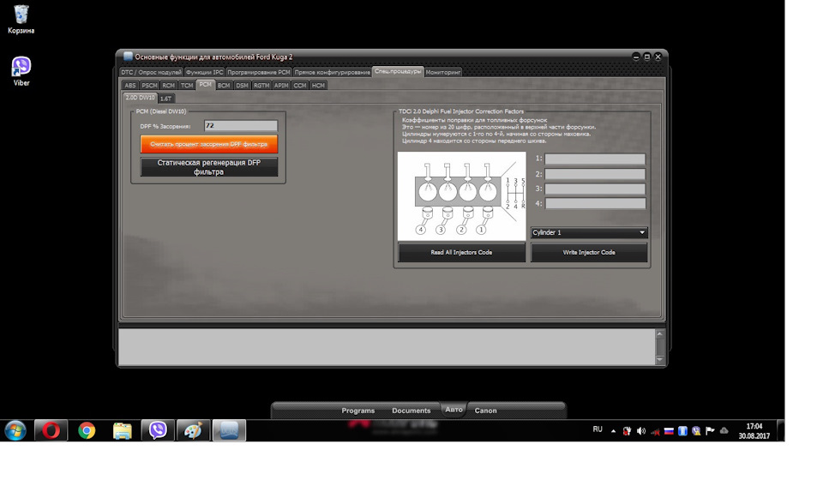Click injector code field for cylinder 3
Viewport: 823px width, 504px height.
tap(595, 189)
